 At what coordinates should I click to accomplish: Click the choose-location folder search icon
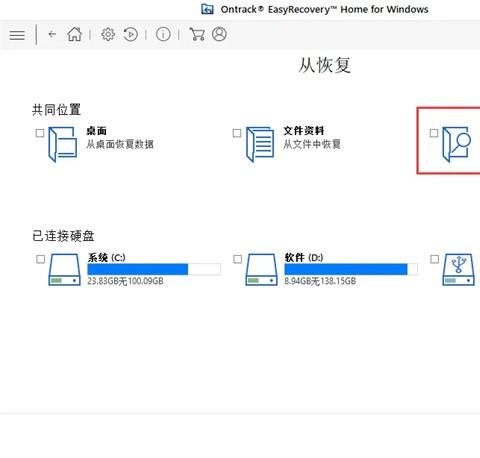pos(457,144)
